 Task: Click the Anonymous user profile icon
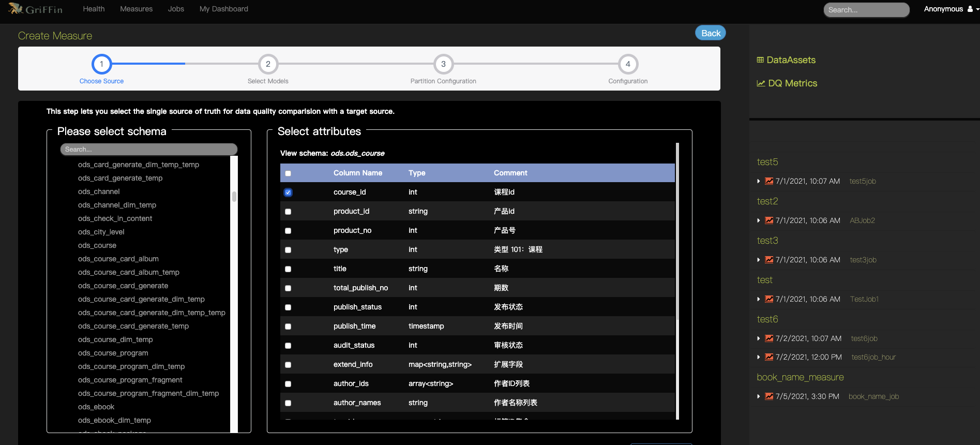click(970, 9)
